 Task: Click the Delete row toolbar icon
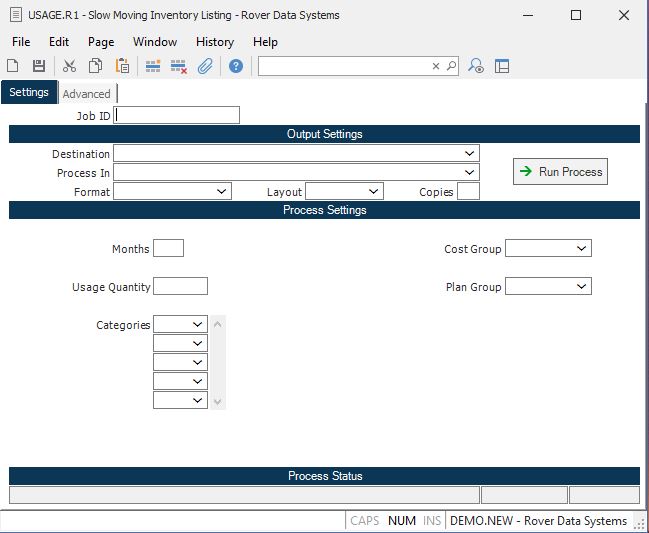click(x=179, y=66)
